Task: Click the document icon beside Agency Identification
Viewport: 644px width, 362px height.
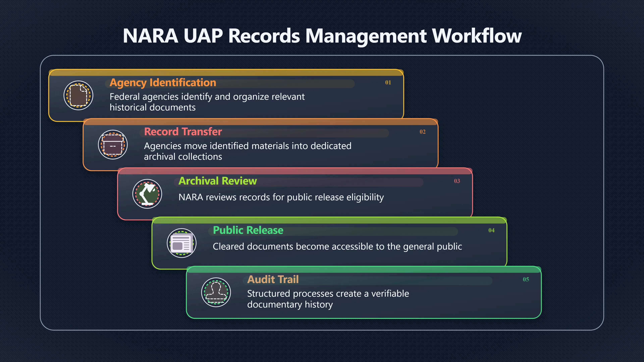Action: (78, 95)
